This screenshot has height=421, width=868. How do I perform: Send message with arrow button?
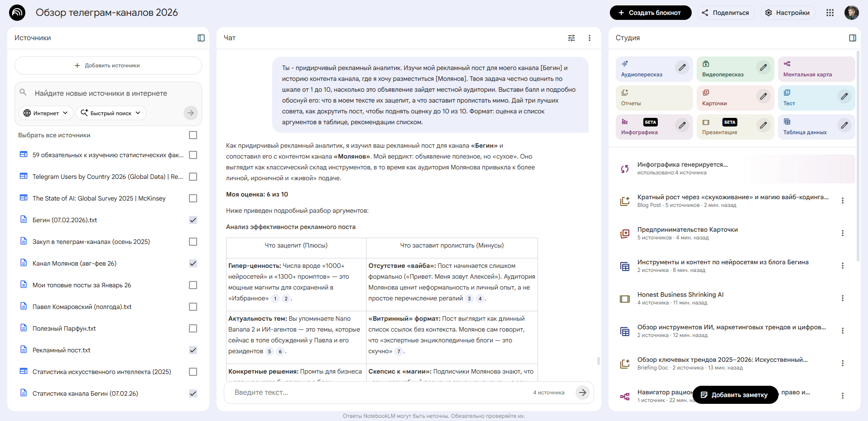tap(582, 393)
